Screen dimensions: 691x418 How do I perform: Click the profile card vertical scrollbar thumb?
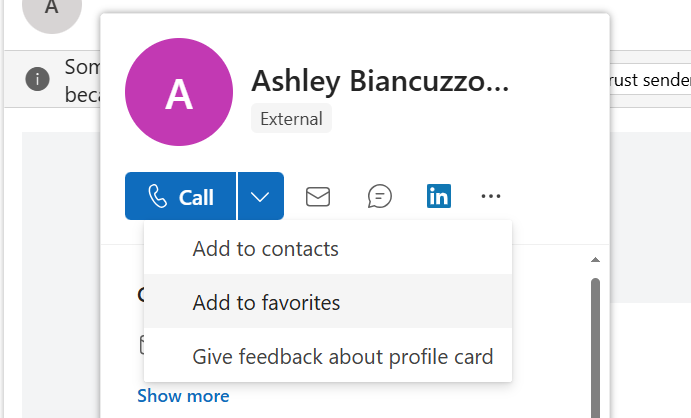[x=595, y=348]
